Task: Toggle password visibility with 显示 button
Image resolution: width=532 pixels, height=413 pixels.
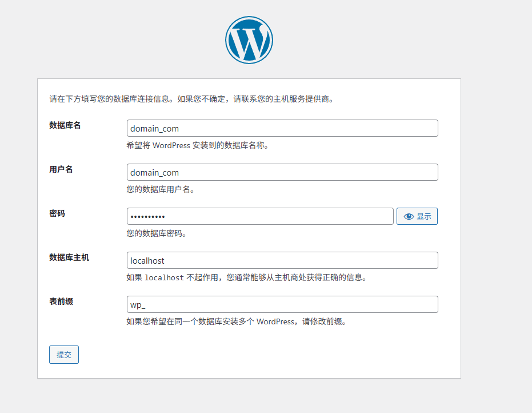Action: pos(417,216)
